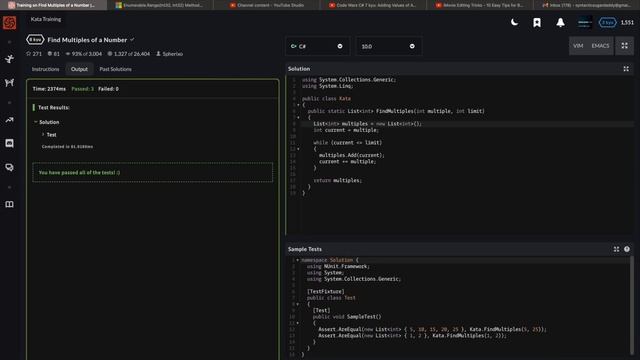Fold the namespace block in Sample Tests line 1
The width and height of the screenshot is (640, 360).
[298, 260]
